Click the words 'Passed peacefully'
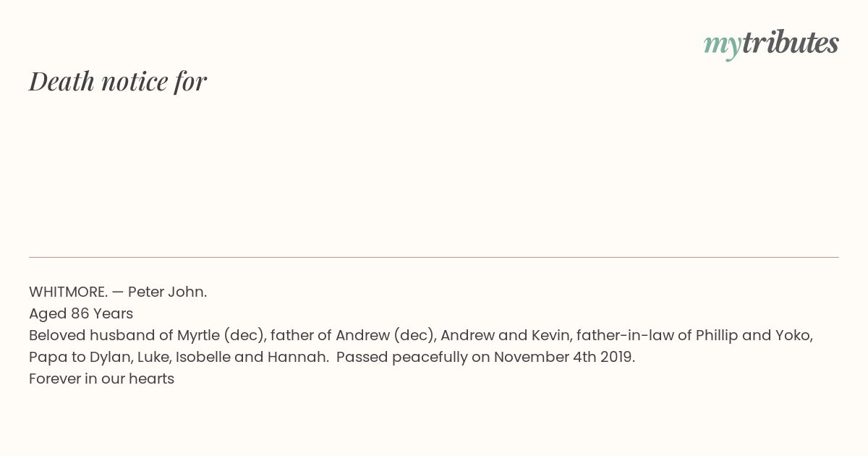The height and width of the screenshot is (456, 868). (393, 357)
